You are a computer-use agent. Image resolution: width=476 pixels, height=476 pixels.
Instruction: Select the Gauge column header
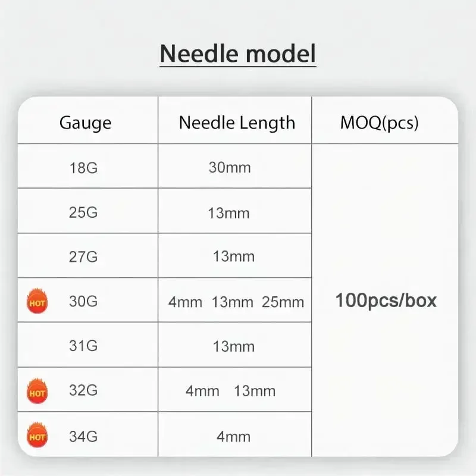point(85,123)
